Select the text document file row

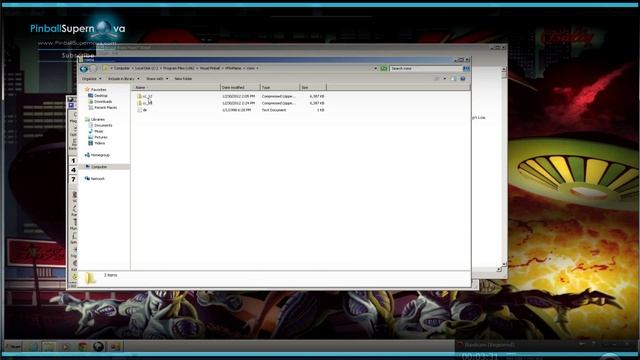tap(231, 110)
